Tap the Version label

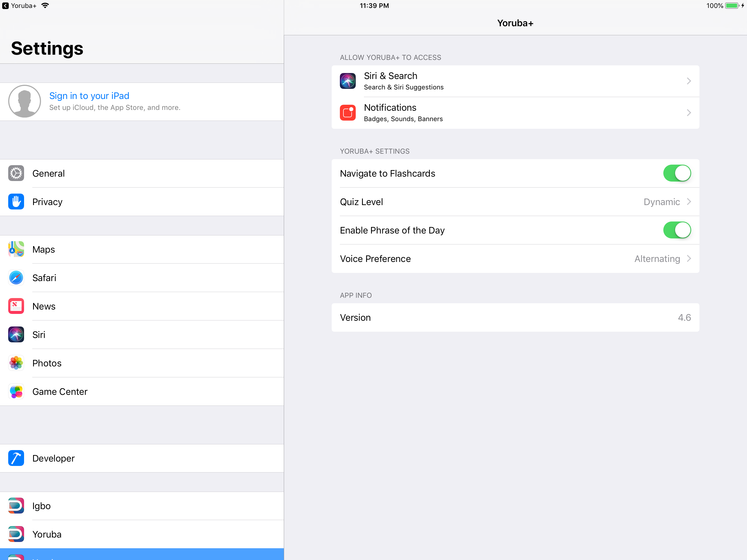coord(355,317)
